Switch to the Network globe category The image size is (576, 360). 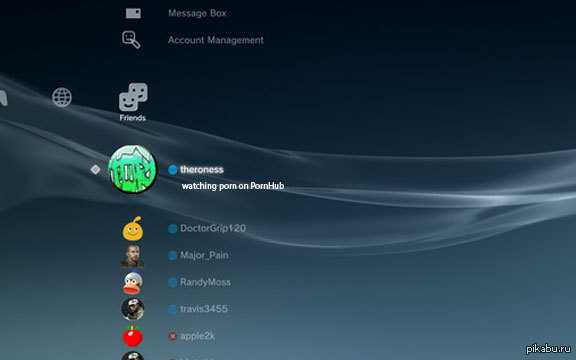pos(62,97)
